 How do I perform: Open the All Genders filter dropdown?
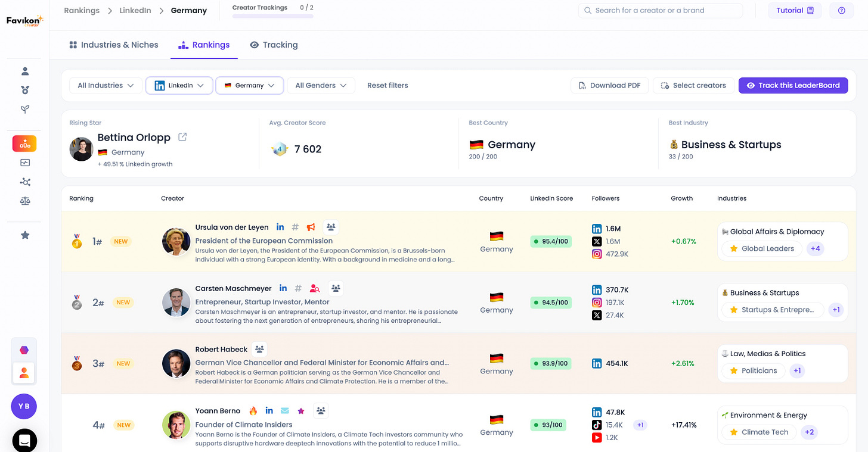click(x=321, y=85)
